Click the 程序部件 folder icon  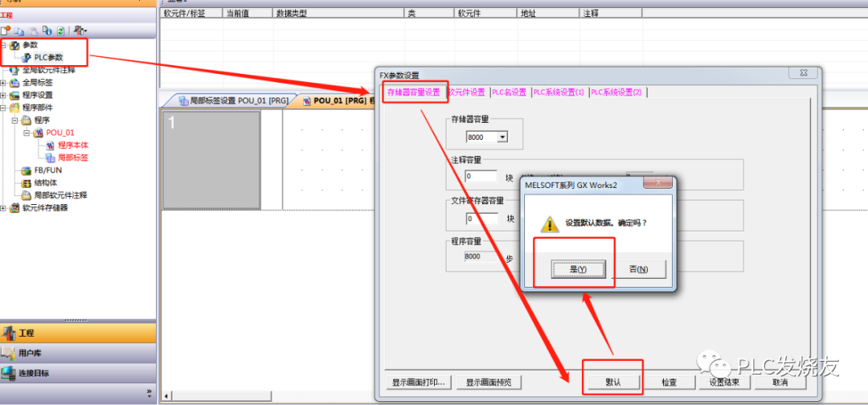(15, 108)
